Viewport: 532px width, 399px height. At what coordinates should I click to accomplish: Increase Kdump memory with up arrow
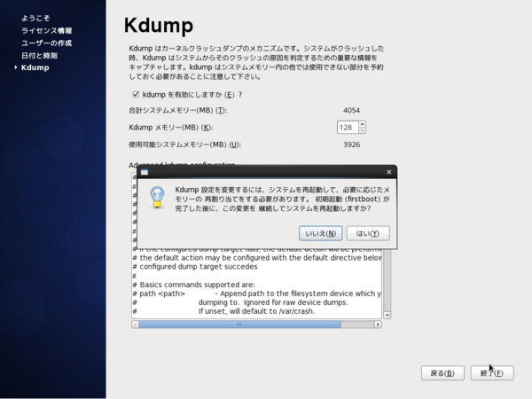[362, 124]
